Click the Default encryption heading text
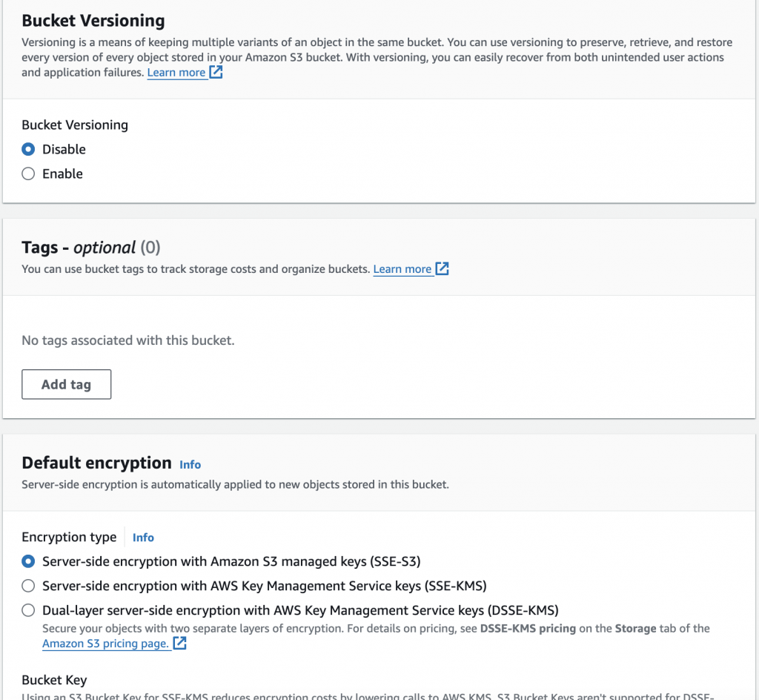 96,463
